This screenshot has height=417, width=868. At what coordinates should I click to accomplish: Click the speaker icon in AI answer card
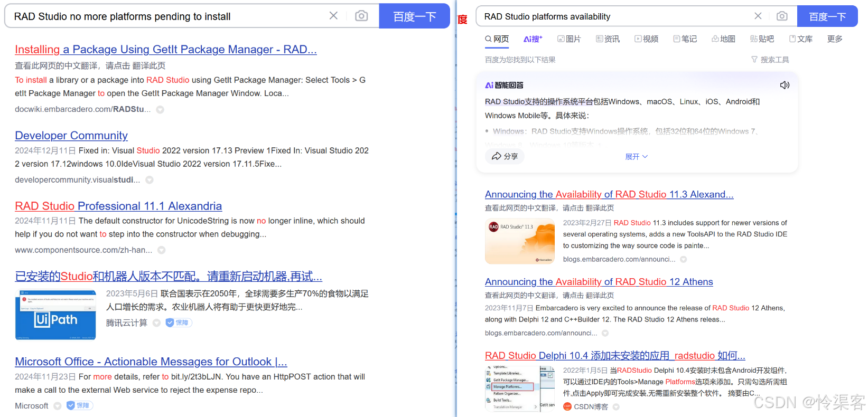[x=785, y=85]
